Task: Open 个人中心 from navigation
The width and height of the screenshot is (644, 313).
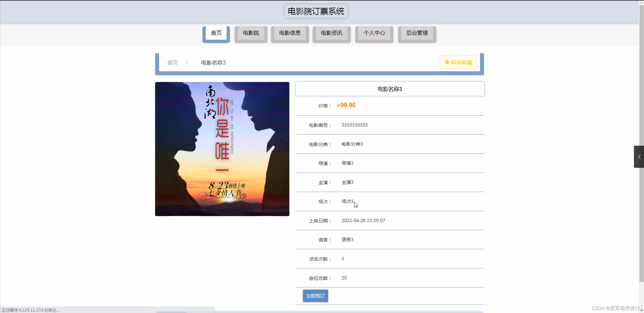Action: [x=374, y=33]
